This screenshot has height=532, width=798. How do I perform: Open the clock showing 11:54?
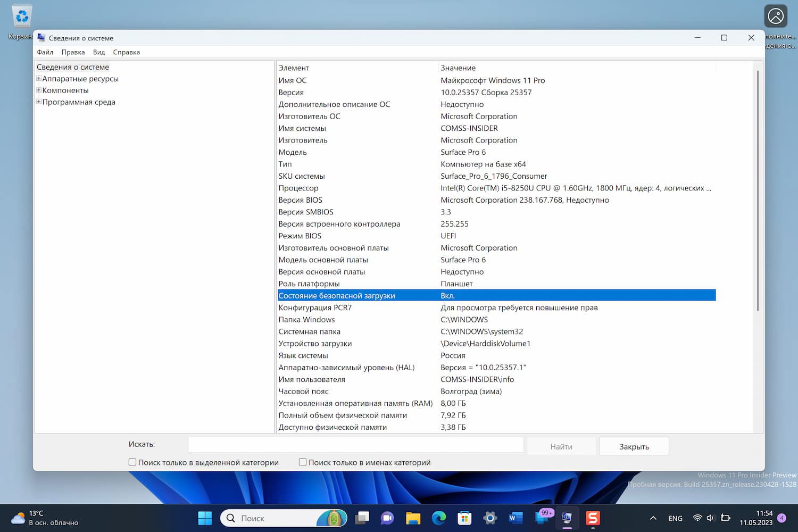(756, 518)
